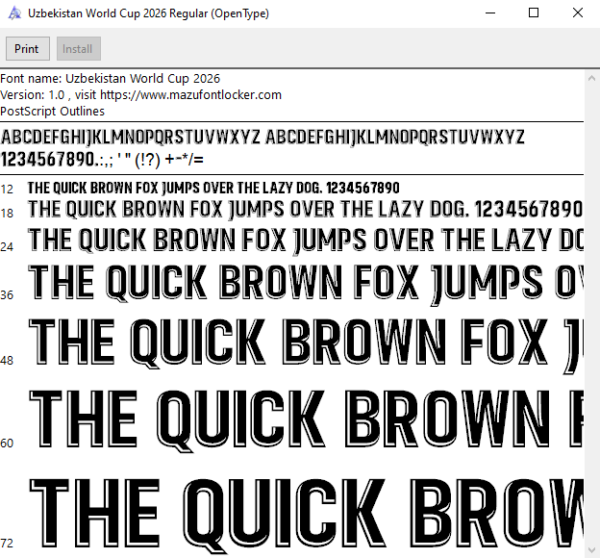600x558 pixels.
Task: Click the greyed-out Install button
Action: (x=79, y=49)
